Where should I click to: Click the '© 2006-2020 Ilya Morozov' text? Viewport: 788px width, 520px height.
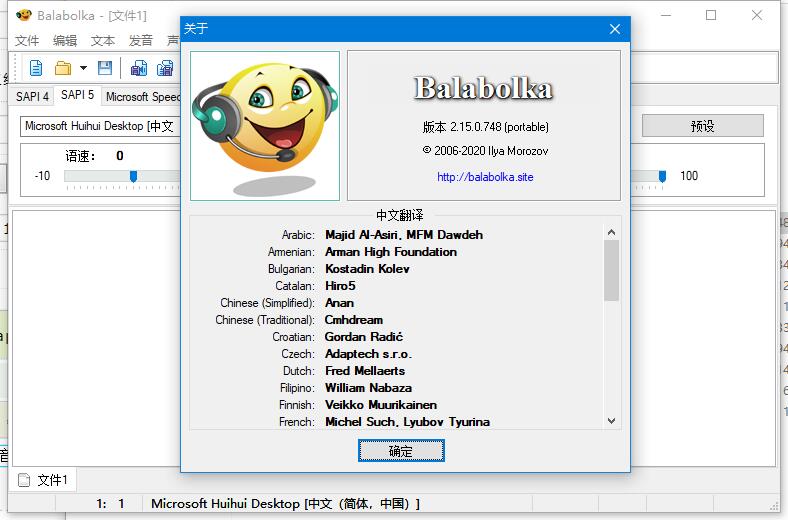(485, 151)
